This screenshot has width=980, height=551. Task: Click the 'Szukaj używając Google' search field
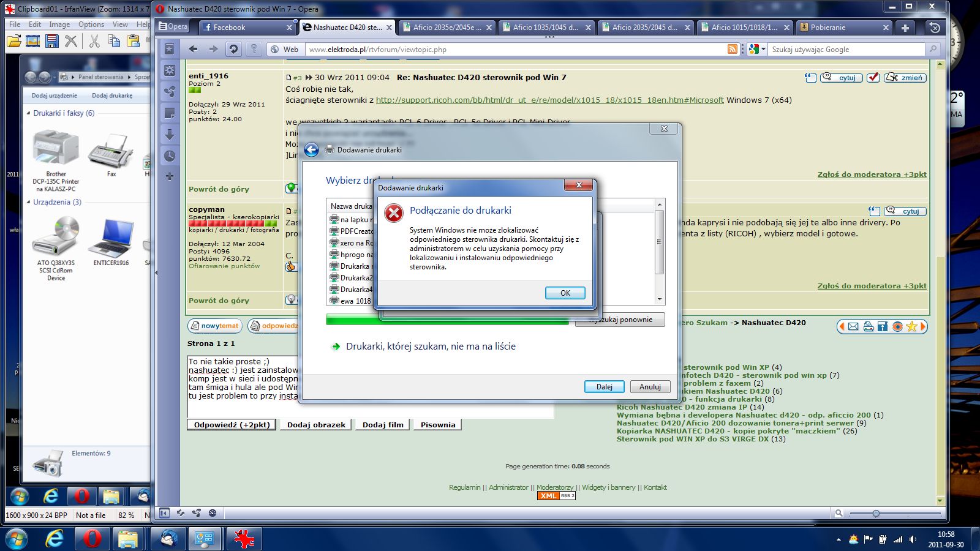pyautogui.click(x=846, y=50)
